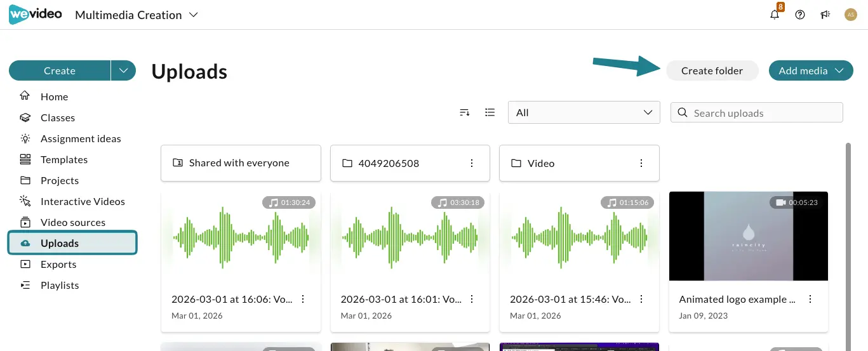This screenshot has height=351, width=868.
Task: Click the WeVideo logo
Action: [36, 14]
